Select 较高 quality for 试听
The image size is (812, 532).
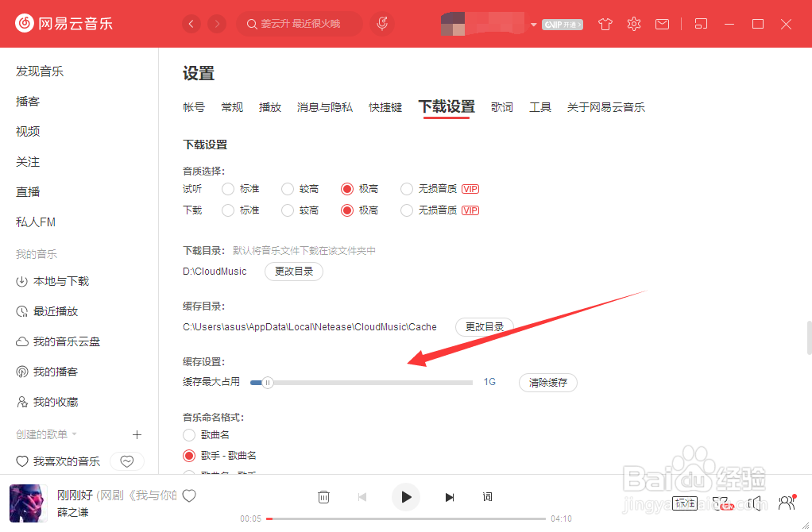click(x=288, y=189)
